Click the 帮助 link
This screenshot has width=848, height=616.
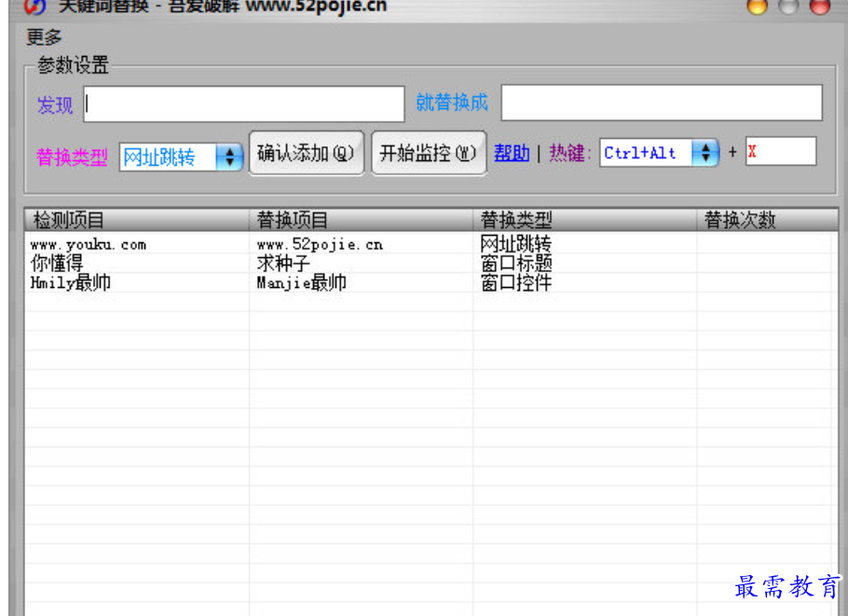pyautogui.click(x=511, y=153)
